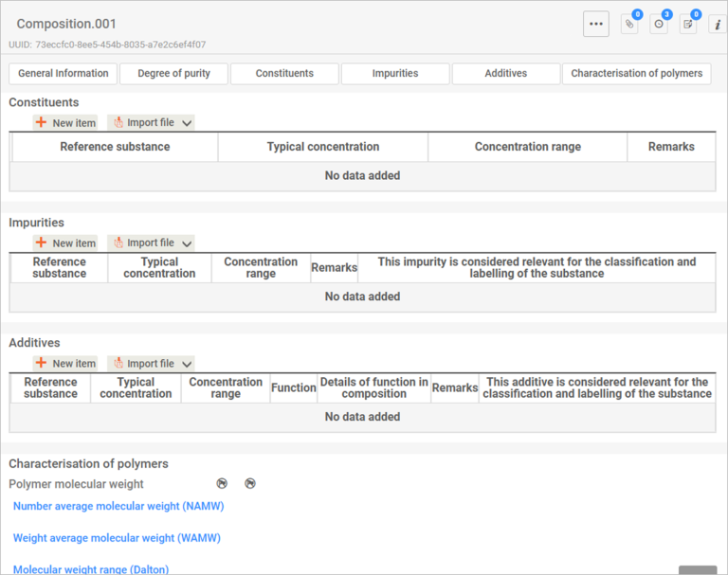728x575 pixels.
Task: Click Additives table Function header
Action: pos(294,388)
